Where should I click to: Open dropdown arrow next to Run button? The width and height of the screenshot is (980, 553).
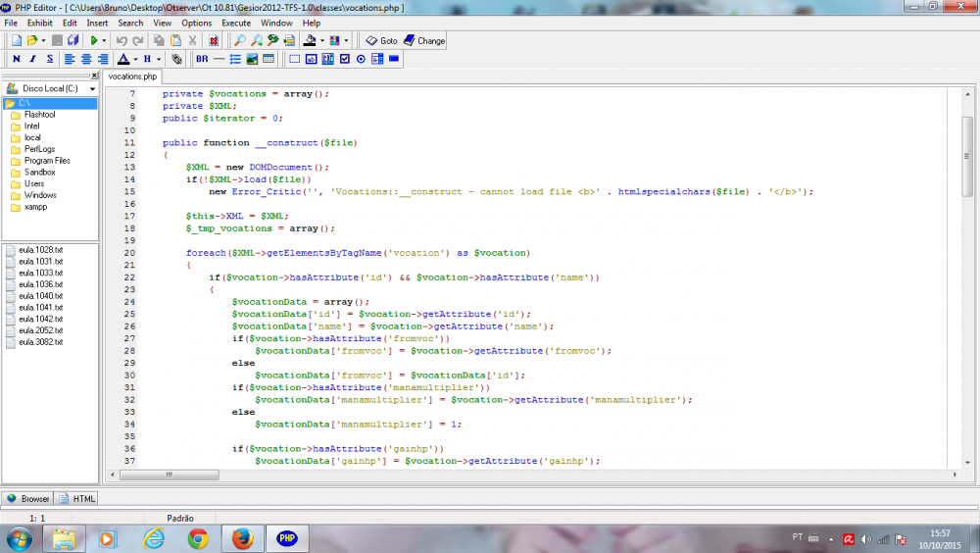pyautogui.click(x=105, y=40)
